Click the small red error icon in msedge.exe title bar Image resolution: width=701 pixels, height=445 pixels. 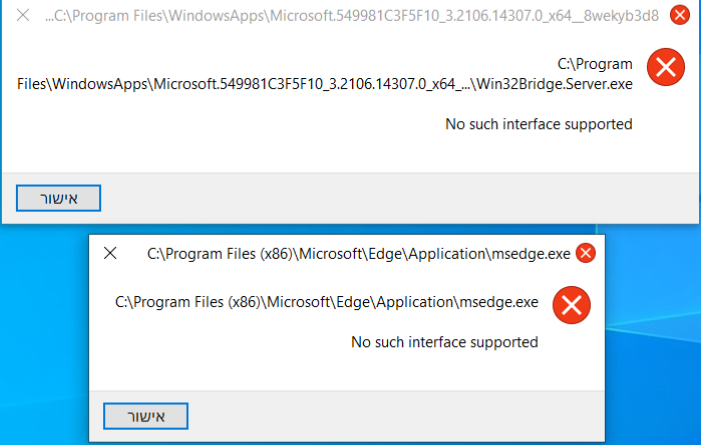point(586,253)
